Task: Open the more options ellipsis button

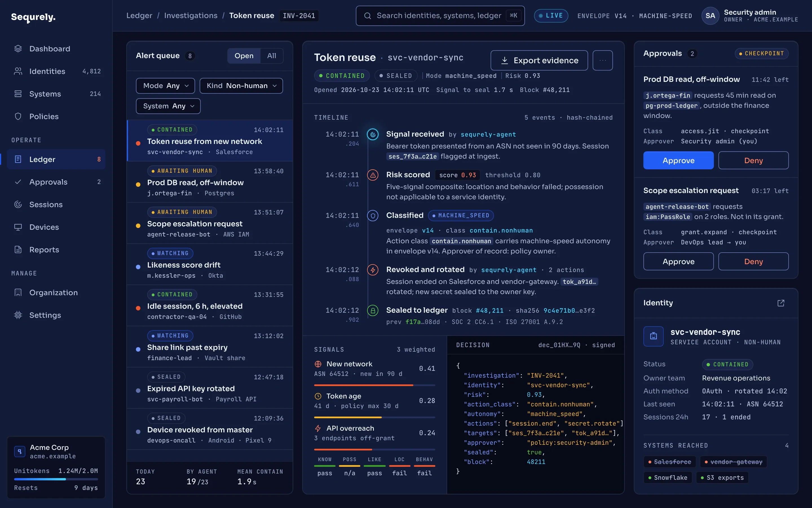Action: [603, 60]
